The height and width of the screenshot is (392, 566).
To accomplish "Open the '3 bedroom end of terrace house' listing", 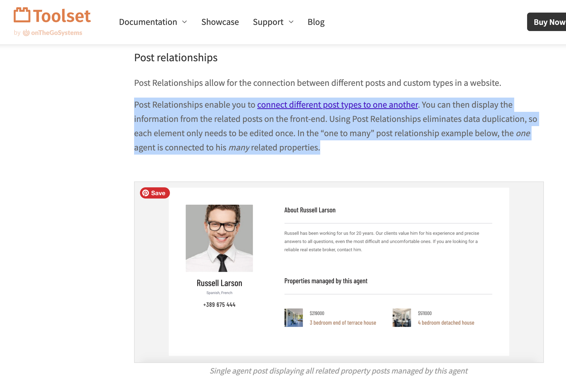I will [x=343, y=322].
